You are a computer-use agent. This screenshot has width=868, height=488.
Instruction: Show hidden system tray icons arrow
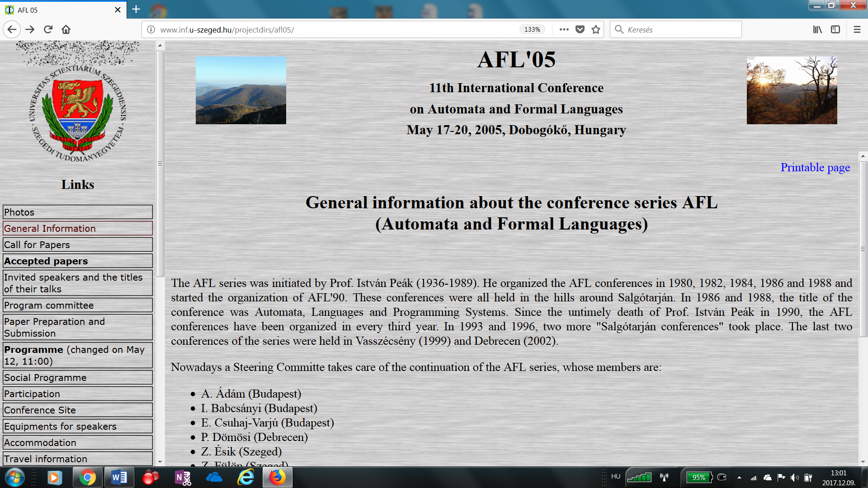click(739, 477)
